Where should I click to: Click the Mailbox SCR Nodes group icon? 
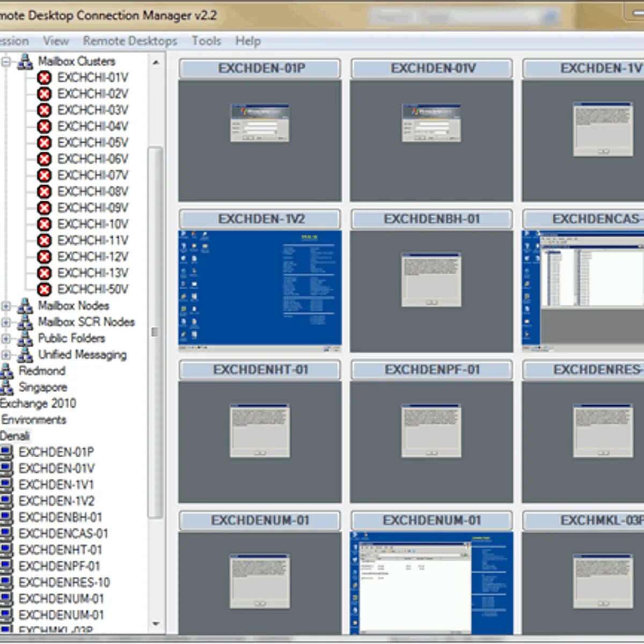click(x=25, y=322)
